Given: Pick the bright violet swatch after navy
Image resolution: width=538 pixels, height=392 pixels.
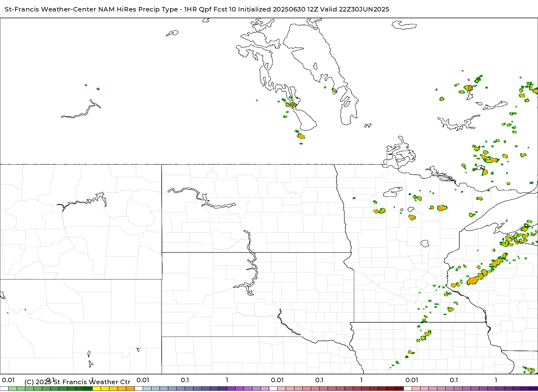Looking at the screenshot, I should point(231,389).
